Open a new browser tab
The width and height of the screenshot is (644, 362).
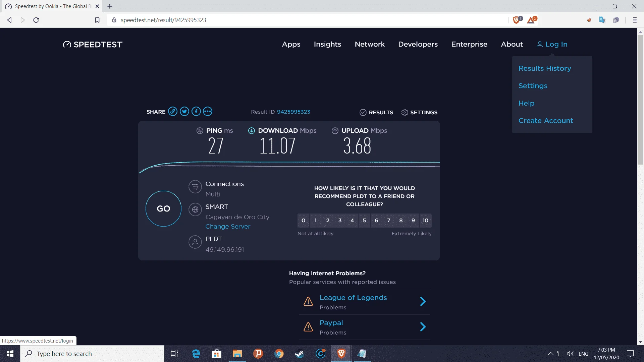click(x=110, y=6)
